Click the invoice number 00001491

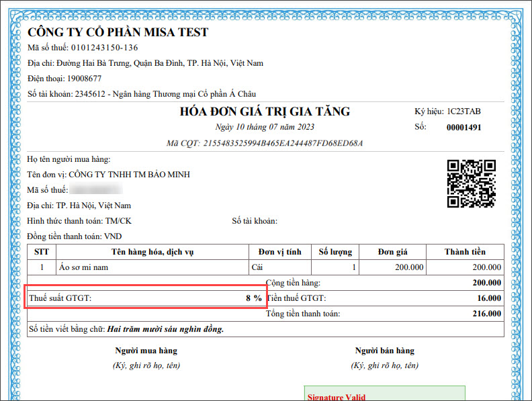point(464,128)
